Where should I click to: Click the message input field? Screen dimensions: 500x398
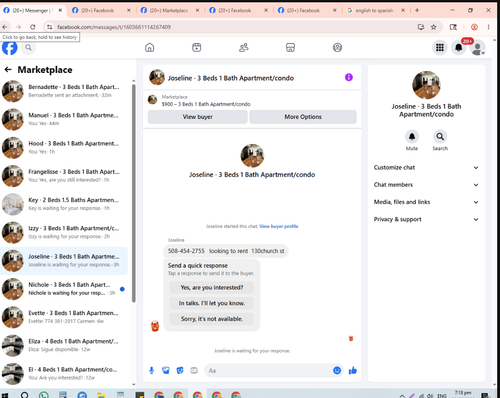(269, 370)
